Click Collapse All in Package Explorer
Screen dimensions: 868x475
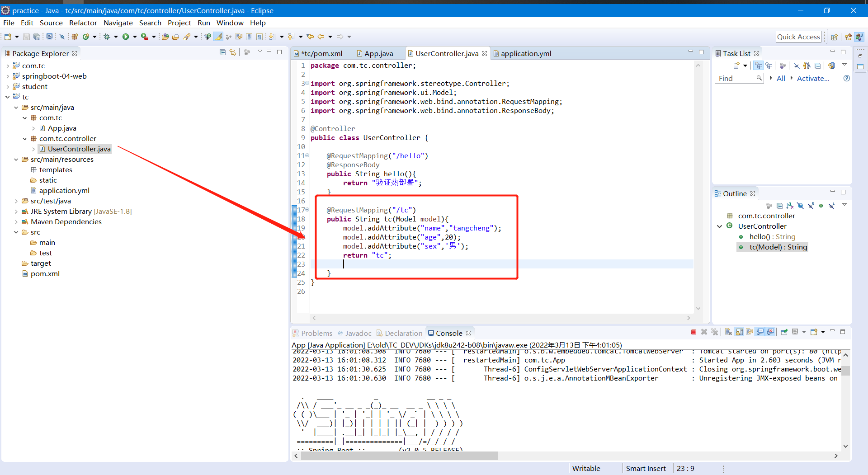222,52
